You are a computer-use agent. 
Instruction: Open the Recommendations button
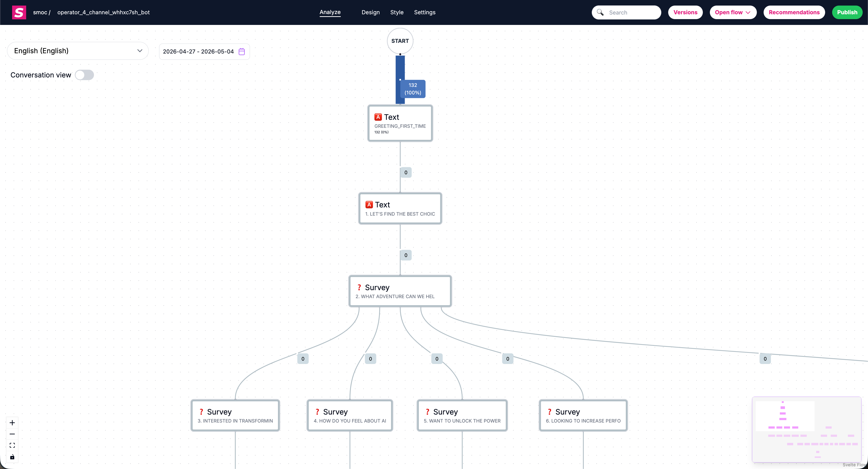(x=794, y=12)
